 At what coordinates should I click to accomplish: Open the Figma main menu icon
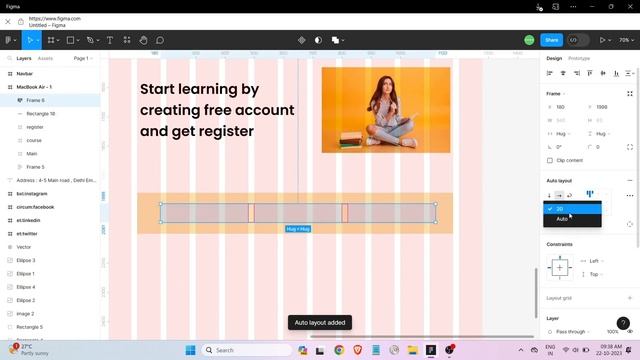click(8, 40)
